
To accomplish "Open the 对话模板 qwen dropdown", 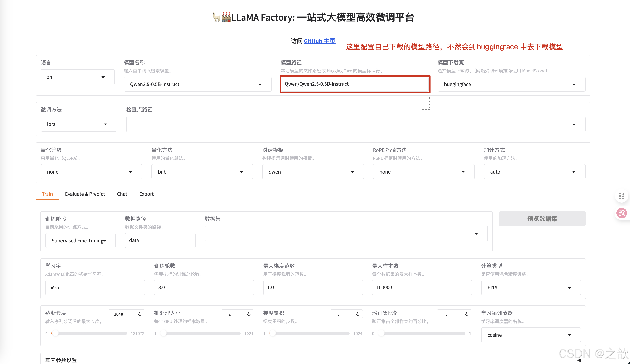I will click(313, 172).
